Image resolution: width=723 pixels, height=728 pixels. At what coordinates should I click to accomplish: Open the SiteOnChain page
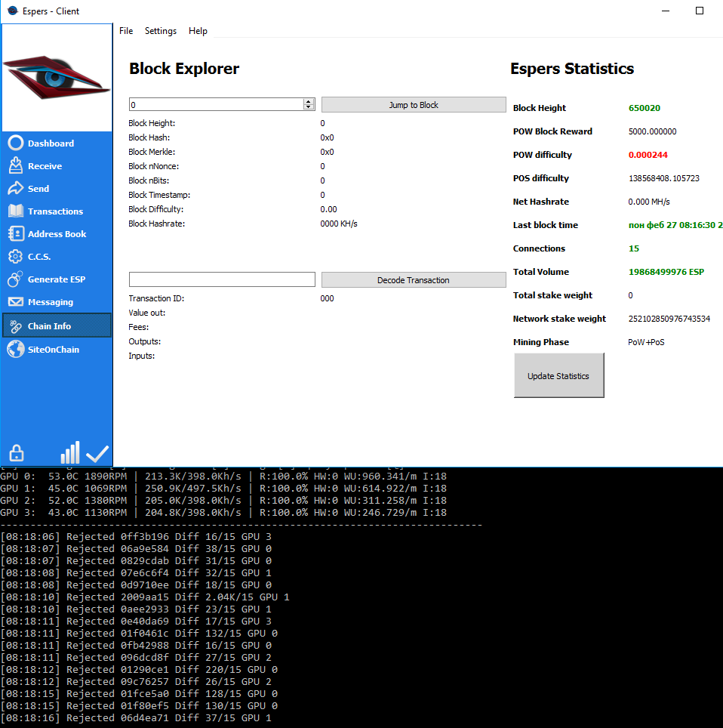(57, 349)
